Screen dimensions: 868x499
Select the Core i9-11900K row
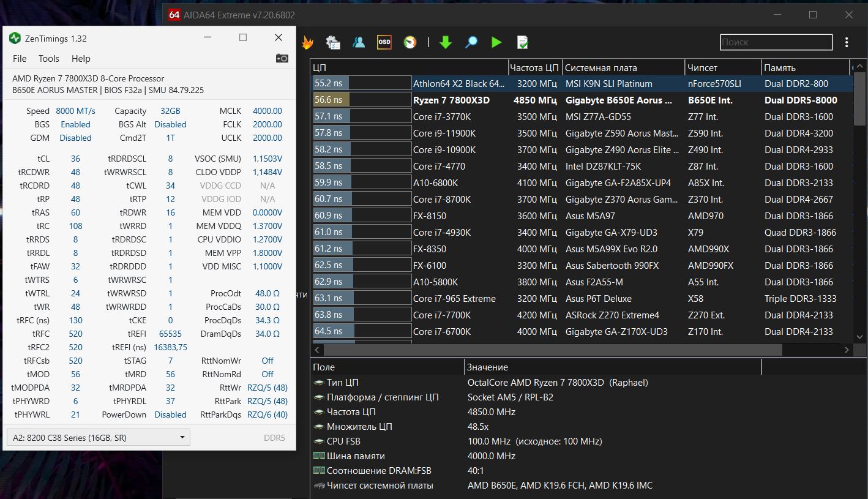(x=582, y=133)
